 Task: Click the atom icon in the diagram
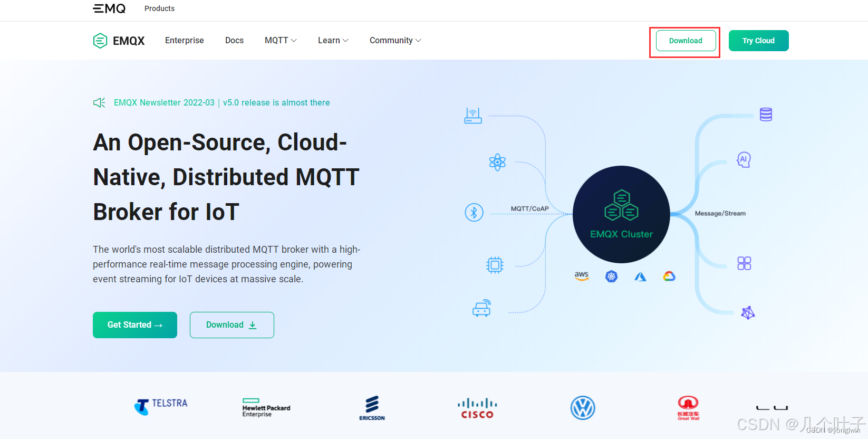[x=497, y=162]
